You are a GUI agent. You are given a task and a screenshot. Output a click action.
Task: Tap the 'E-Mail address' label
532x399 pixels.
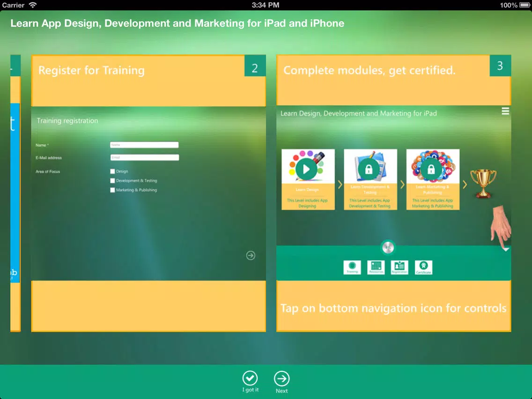pyautogui.click(x=49, y=158)
